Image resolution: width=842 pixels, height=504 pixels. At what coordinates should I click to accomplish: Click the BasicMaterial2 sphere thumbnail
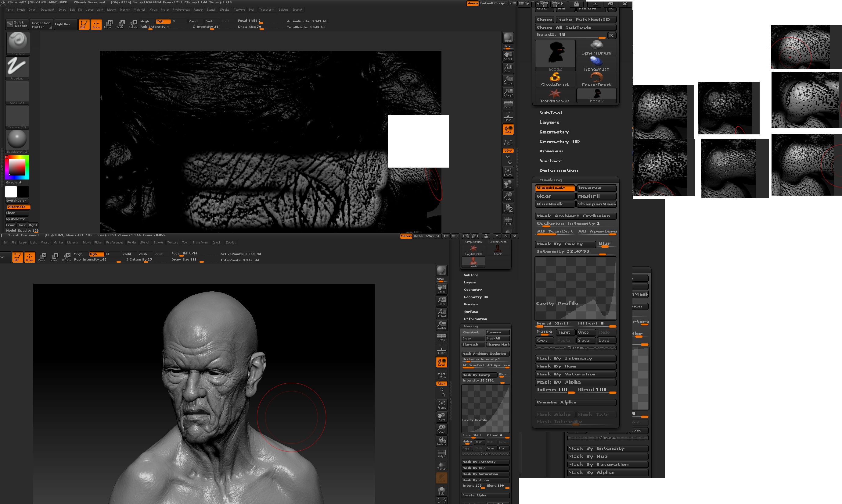pyautogui.click(x=17, y=140)
